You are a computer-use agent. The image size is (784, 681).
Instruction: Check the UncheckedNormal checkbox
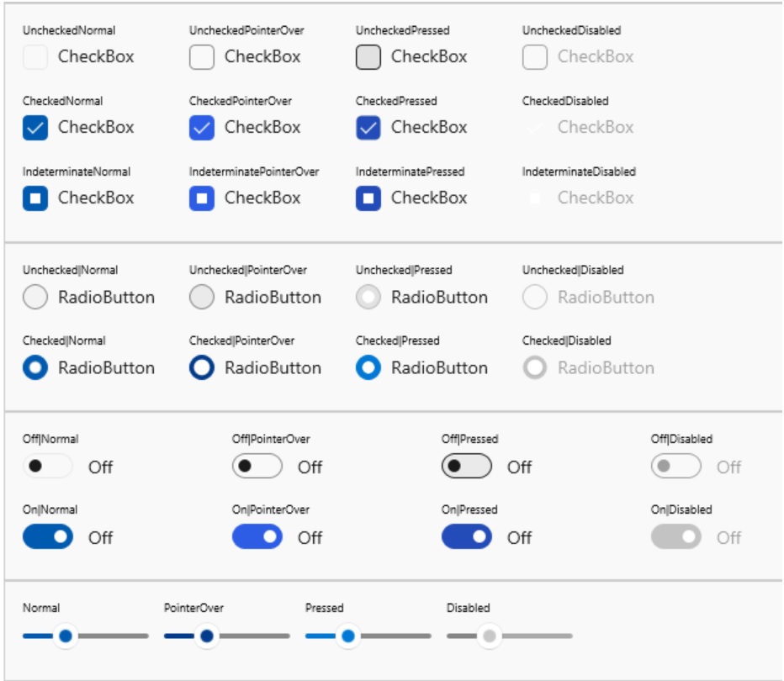pyautogui.click(x=35, y=57)
